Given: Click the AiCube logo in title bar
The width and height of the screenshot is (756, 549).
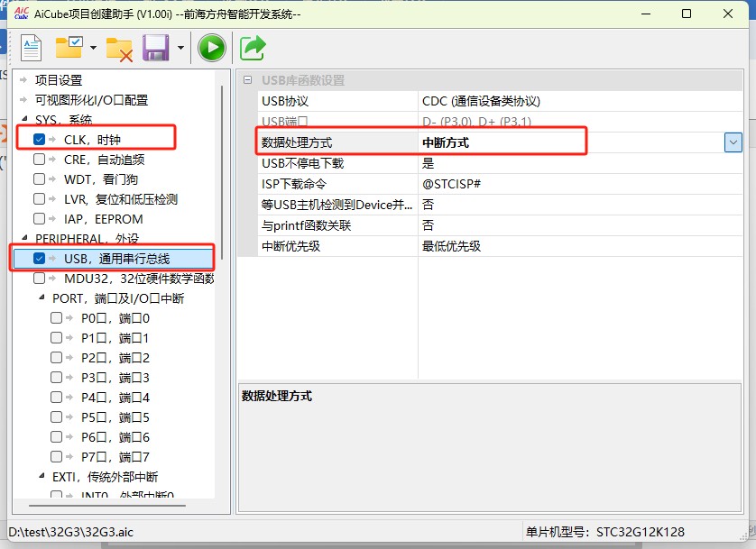Looking at the screenshot, I should click(22, 14).
